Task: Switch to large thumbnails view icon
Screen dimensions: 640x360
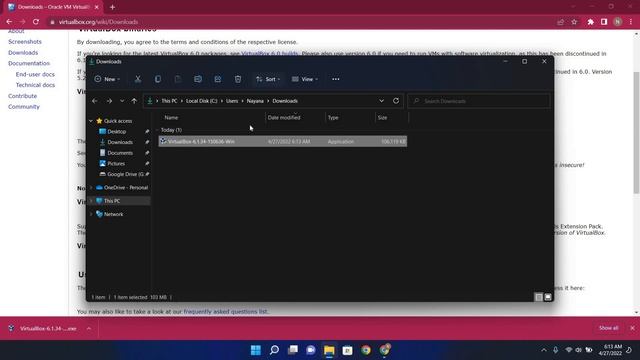Action: (548, 297)
